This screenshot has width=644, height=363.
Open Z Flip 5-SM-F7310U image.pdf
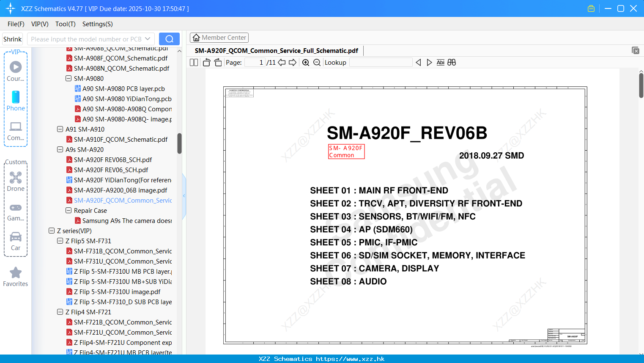tap(117, 291)
